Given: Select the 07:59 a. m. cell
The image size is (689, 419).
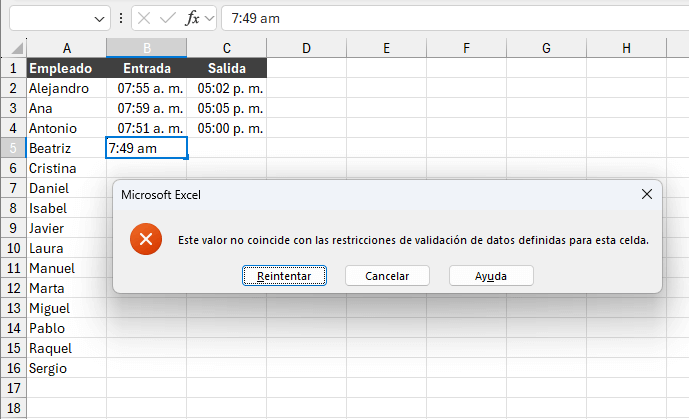Looking at the screenshot, I should 146,108.
